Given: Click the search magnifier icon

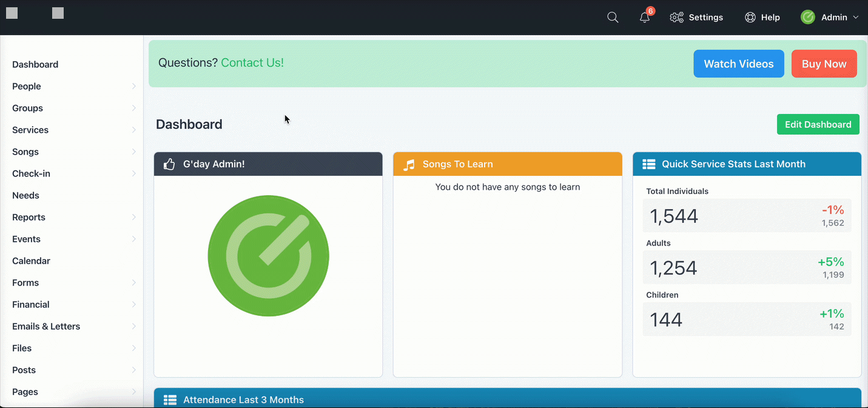Looking at the screenshot, I should [613, 18].
